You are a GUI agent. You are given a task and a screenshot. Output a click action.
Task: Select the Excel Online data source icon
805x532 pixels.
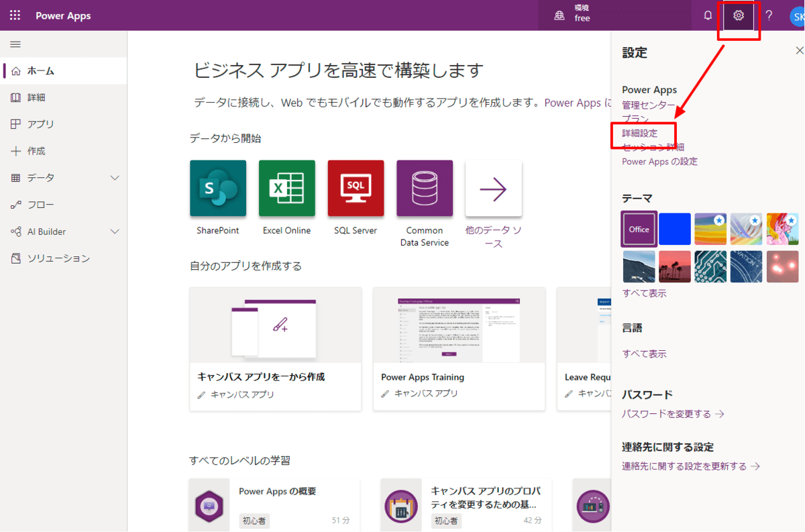coord(287,189)
